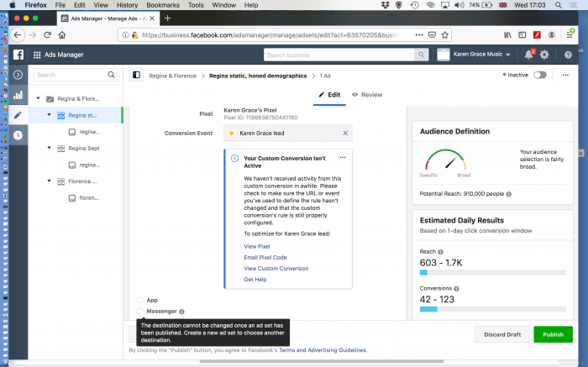Click the Conversions estimate progress bar
The image size is (588, 367).
pos(493,309)
